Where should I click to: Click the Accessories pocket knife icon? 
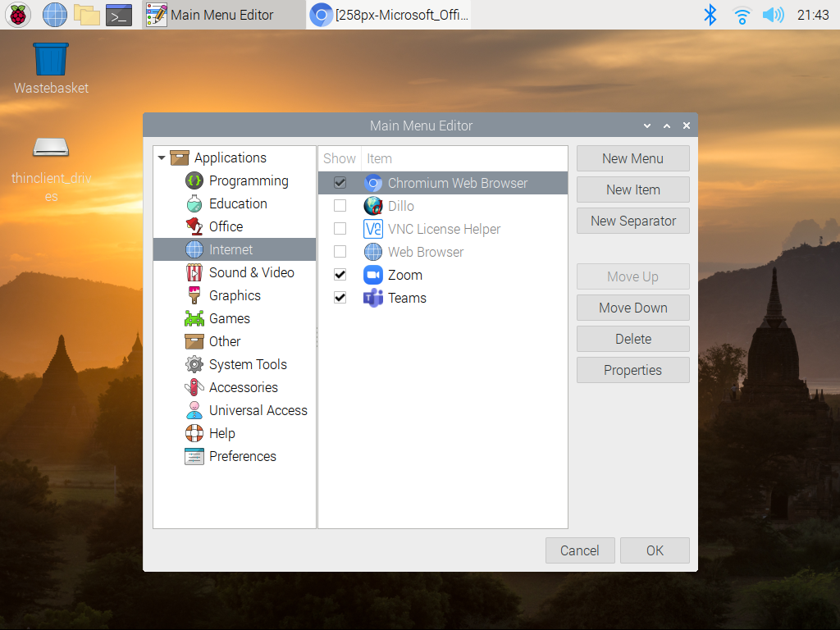click(x=194, y=387)
